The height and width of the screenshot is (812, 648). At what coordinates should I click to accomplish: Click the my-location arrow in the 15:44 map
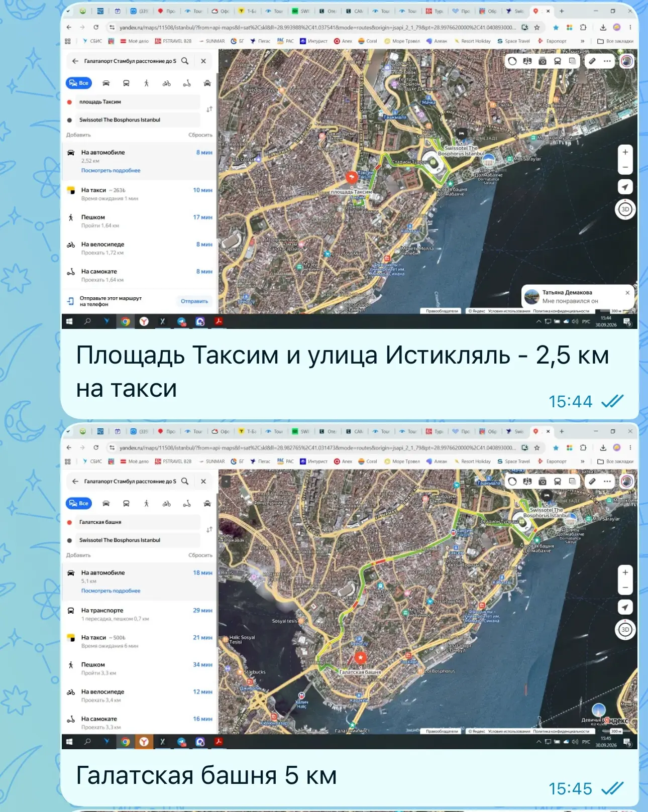click(625, 187)
